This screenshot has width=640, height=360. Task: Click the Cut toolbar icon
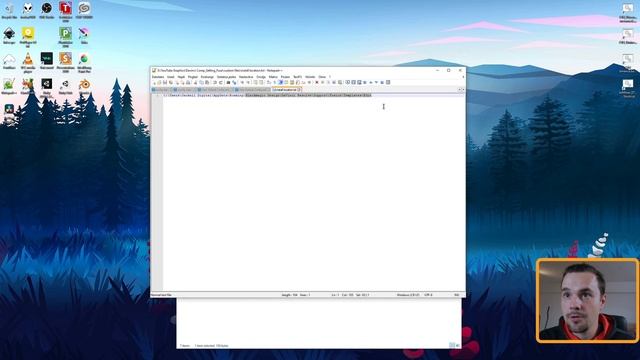pos(196,82)
